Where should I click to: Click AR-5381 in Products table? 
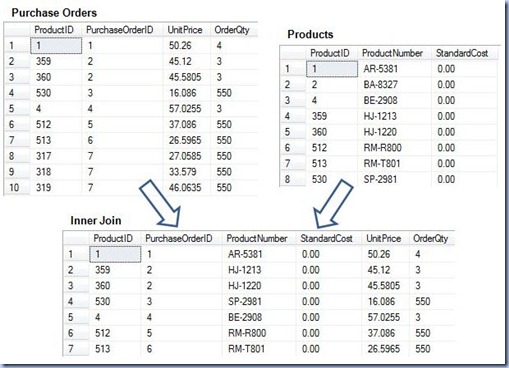pos(381,69)
